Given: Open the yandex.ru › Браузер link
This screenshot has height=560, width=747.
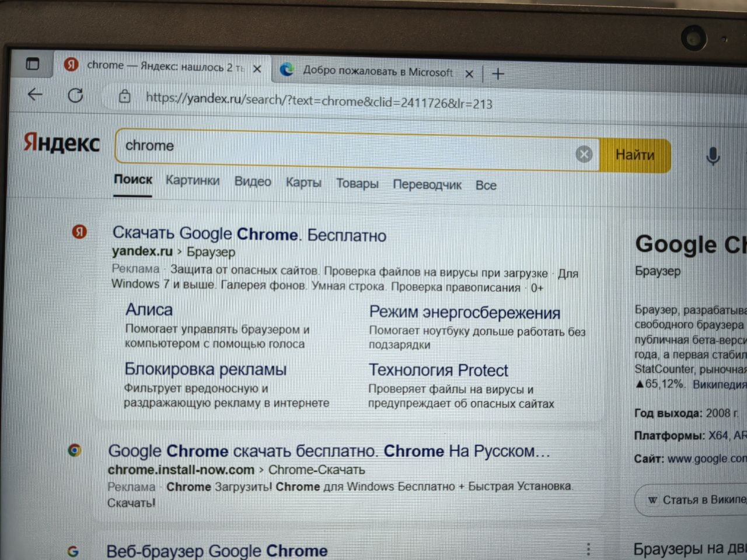Looking at the screenshot, I should click(173, 252).
